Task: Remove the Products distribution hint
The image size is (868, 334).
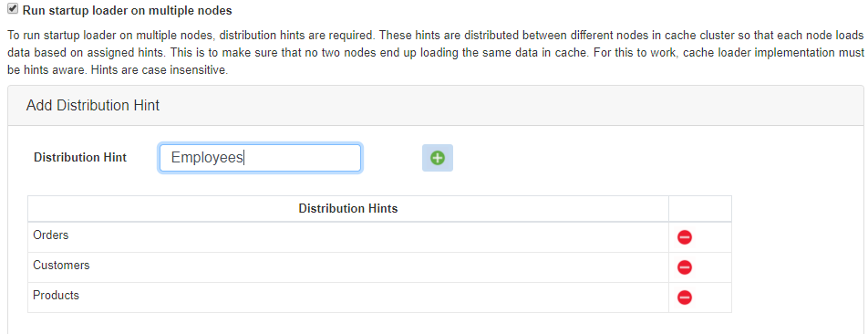Action: [685, 297]
